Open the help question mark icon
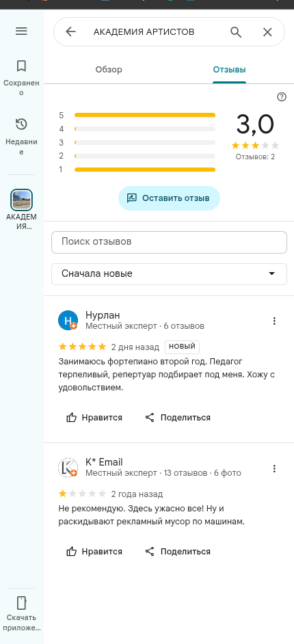The height and width of the screenshot is (644, 294). click(282, 97)
